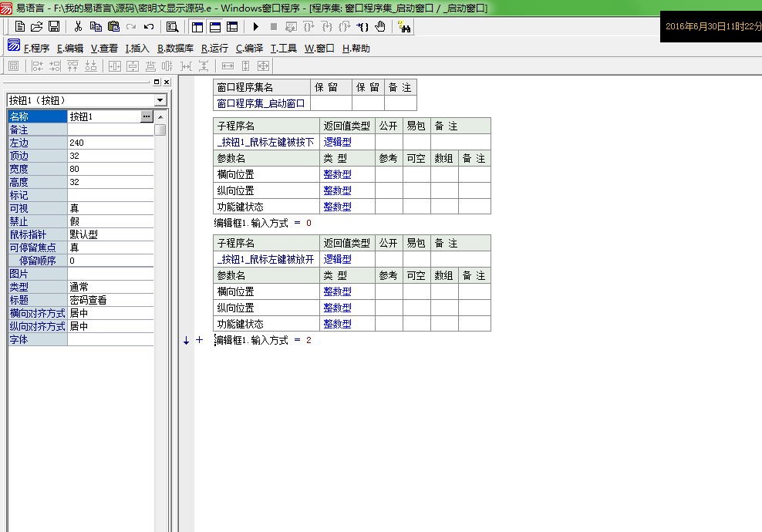Click the property panel vertical scrollbar thumb

160,130
